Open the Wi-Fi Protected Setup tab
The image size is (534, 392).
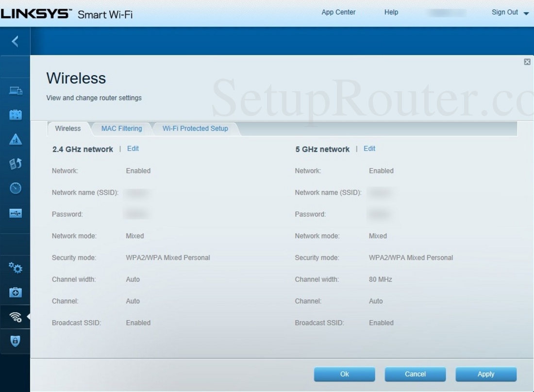195,129
